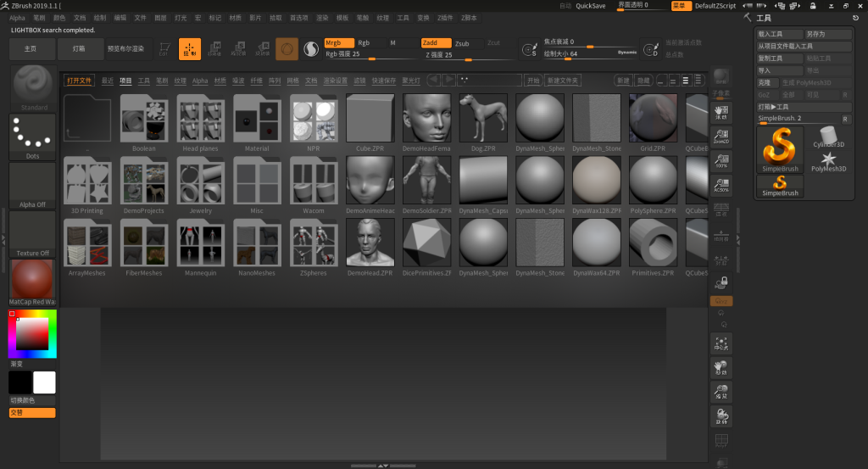The image size is (868, 469).
Task: Open the Texture Off selector
Action: click(x=32, y=233)
